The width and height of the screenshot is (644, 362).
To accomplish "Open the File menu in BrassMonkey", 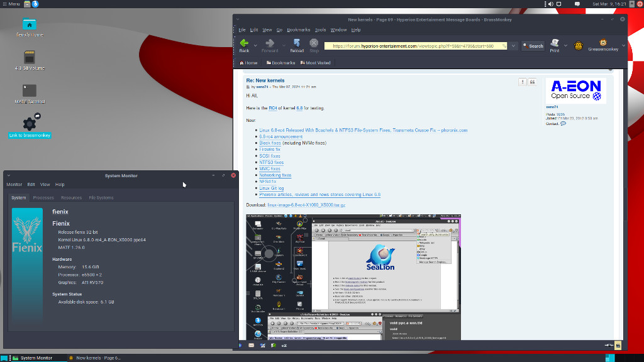I will pyautogui.click(x=242, y=30).
